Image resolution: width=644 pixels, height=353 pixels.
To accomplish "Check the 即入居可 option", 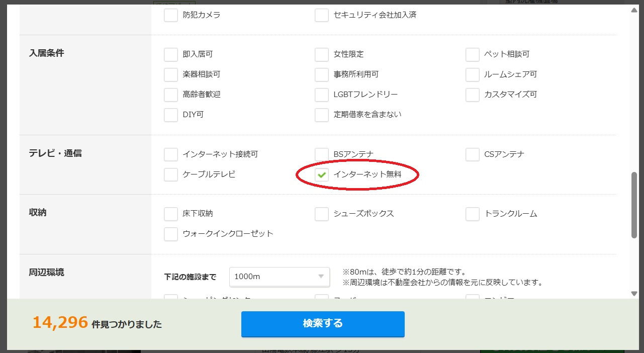I will point(171,54).
